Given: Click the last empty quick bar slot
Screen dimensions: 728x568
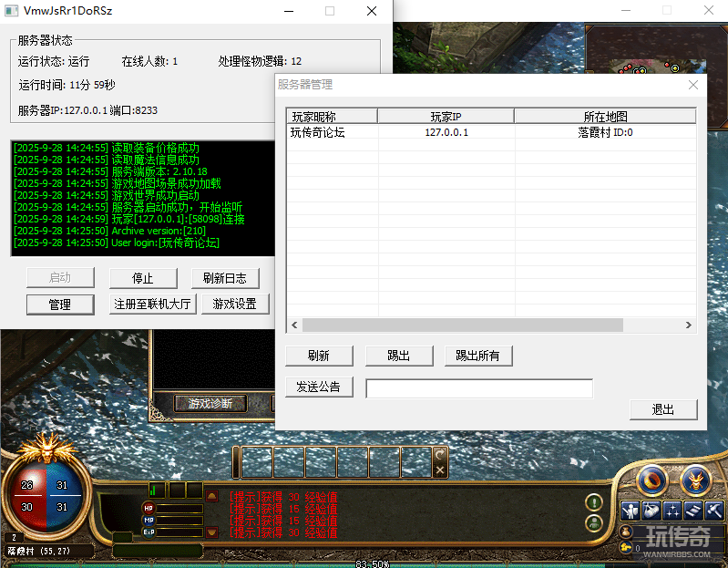Looking at the screenshot, I should (x=416, y=462).
